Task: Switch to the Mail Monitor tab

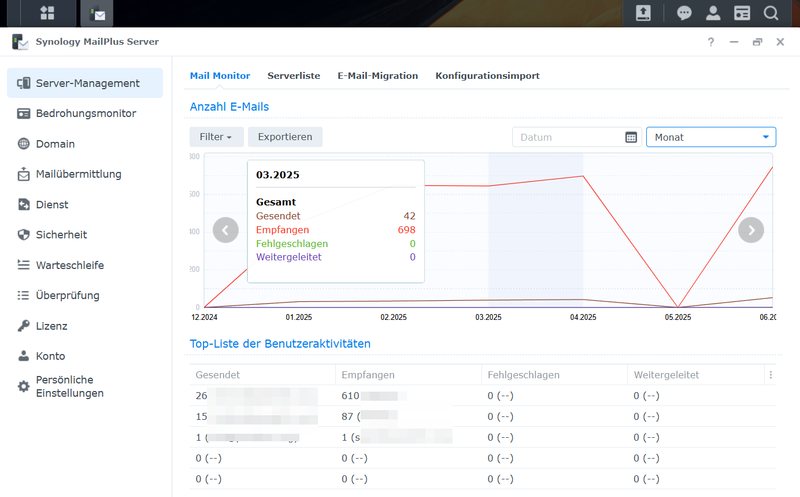Action: coord(220,76)
